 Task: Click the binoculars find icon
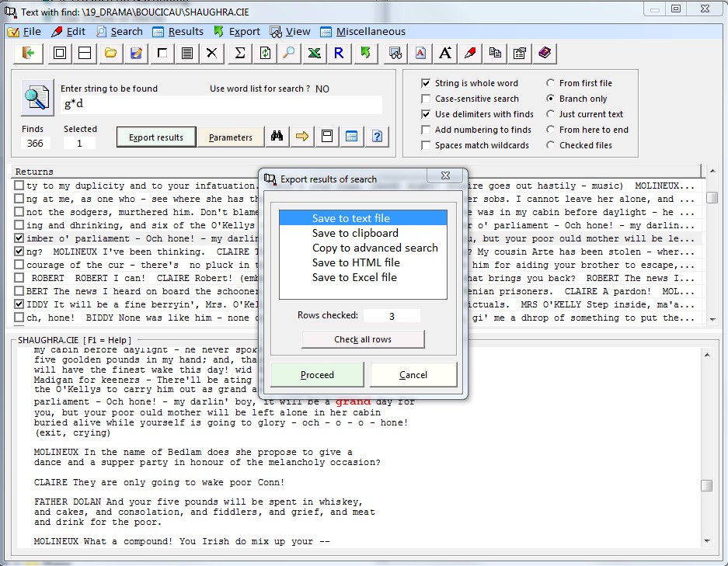click(277, 137)
